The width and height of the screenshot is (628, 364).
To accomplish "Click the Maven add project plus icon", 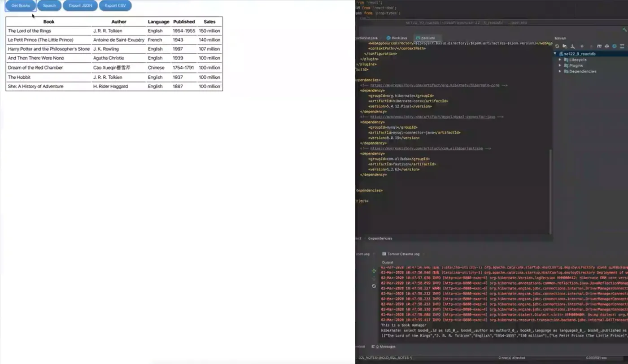I will click(x=582, y=46).
